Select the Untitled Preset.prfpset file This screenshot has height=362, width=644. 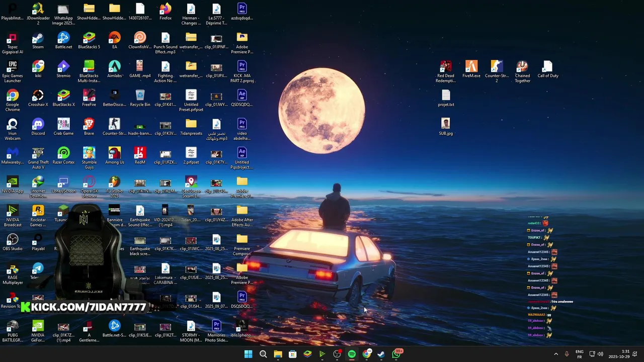(x=191, y=101)
